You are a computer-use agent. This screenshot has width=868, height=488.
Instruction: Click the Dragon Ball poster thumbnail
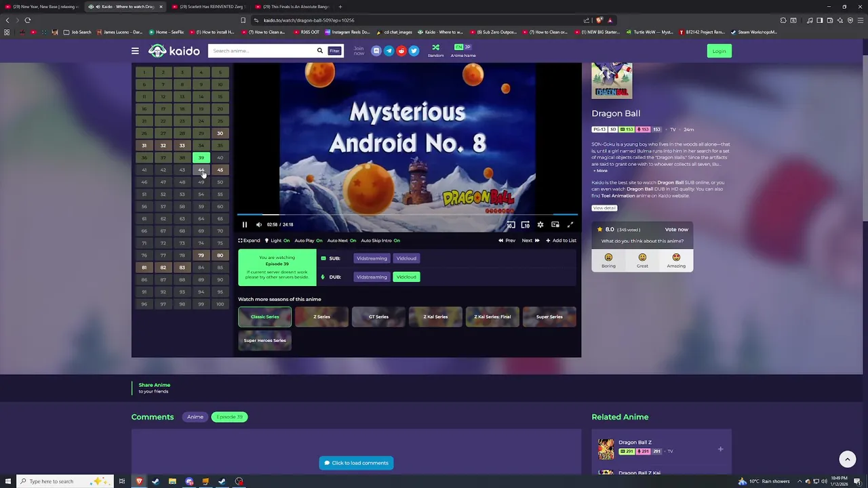point(612,81)
